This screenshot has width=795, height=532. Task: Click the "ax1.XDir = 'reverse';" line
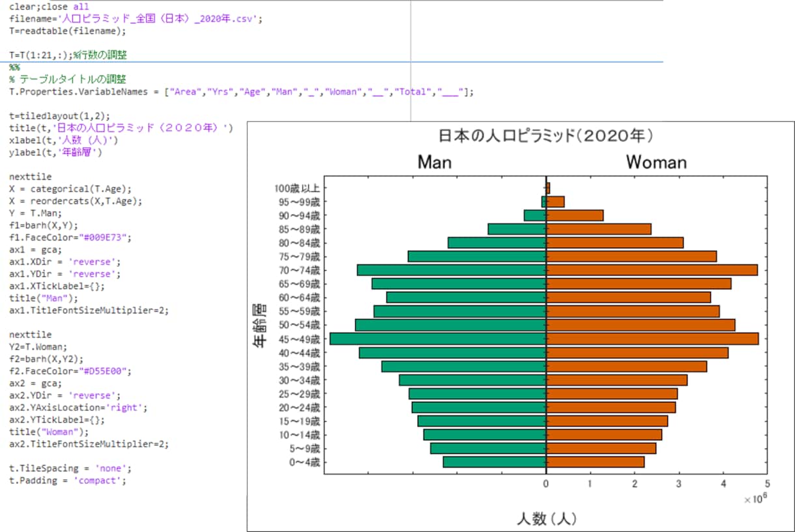[65, 262]
